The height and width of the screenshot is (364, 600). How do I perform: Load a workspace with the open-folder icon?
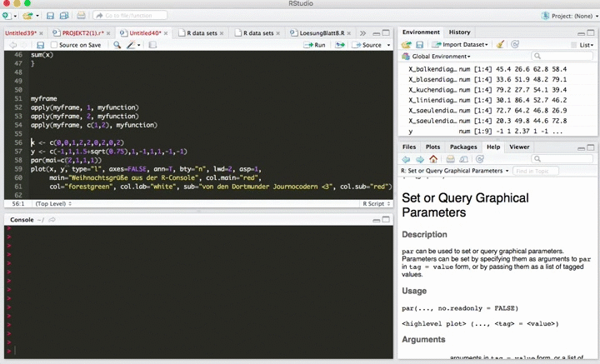(407, 44)
